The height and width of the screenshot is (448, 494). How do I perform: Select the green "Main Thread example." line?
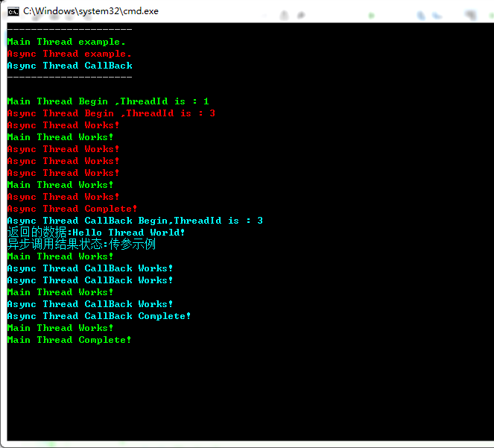(66, 42)
